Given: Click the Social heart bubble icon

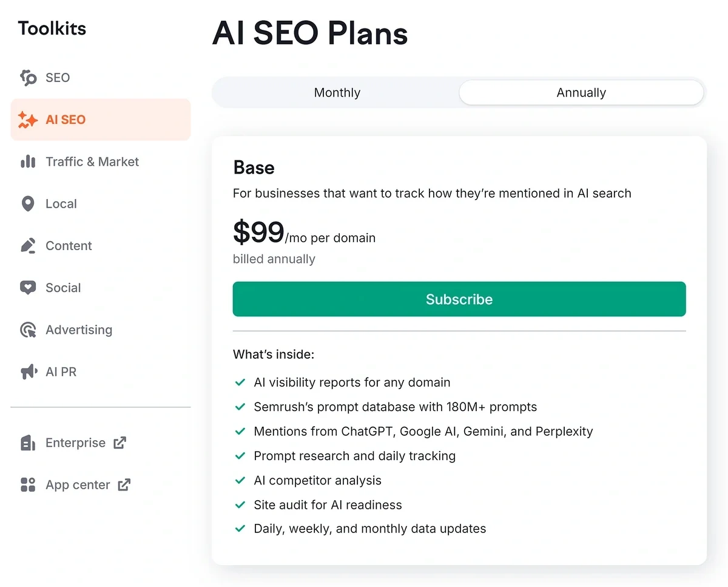Looking at the screenshot, I should click(28, 288).
